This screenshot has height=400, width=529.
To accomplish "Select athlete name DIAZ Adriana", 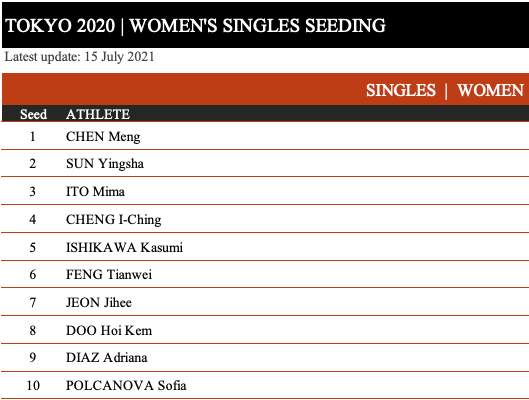I will click(106, 358).
